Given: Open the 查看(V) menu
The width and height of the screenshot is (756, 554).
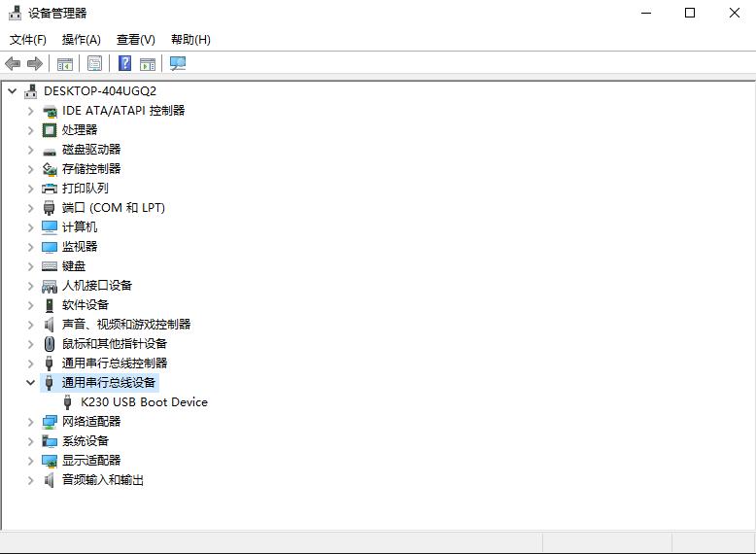Looking at the screenshot, I should tap(135, 40).
